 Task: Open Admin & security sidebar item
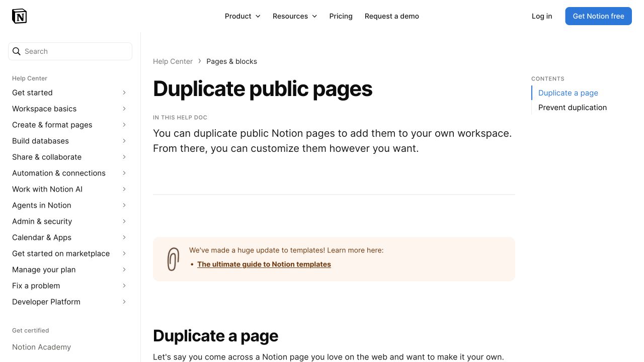42,221
